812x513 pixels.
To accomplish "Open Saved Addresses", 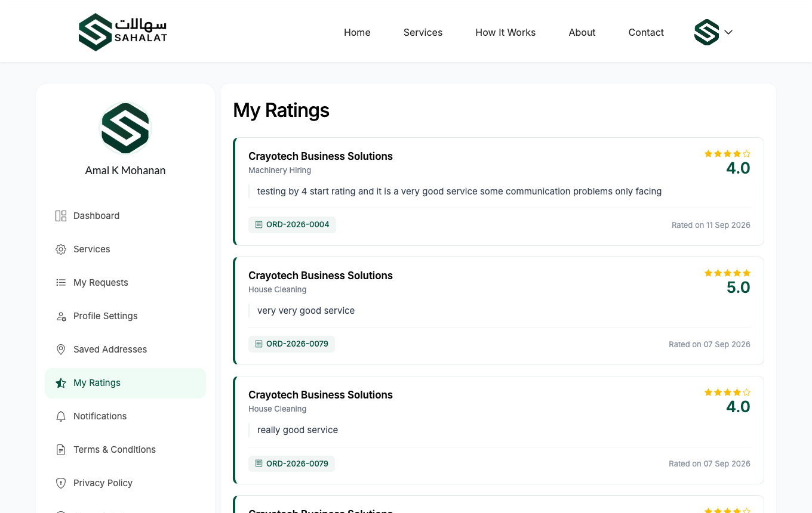I will point(125,350).
